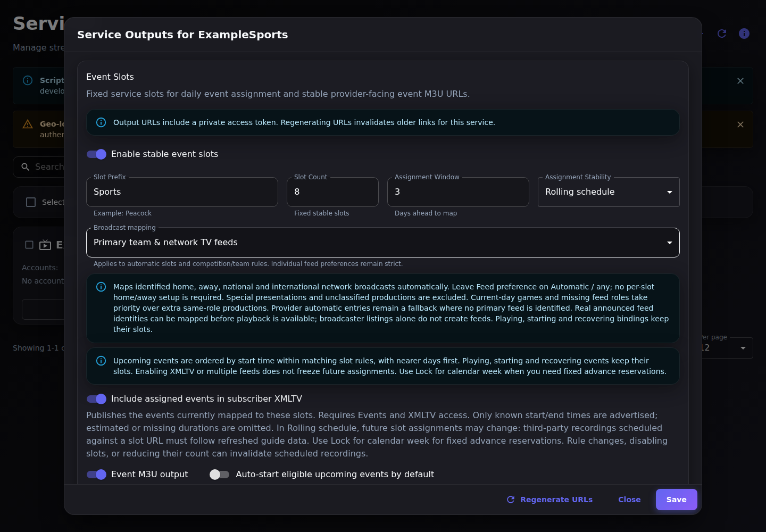Toggle Enable stable event slots
The height and width of the screenshot is (532, 766).
click(x=97, y=154)
